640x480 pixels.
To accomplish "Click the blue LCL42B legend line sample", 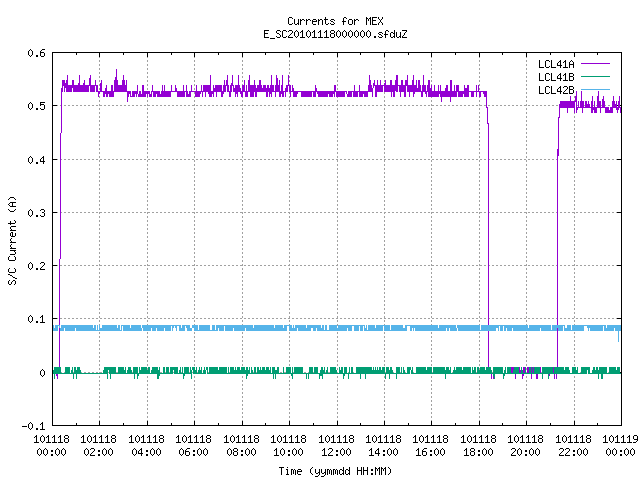I will (x=595, y=89).
